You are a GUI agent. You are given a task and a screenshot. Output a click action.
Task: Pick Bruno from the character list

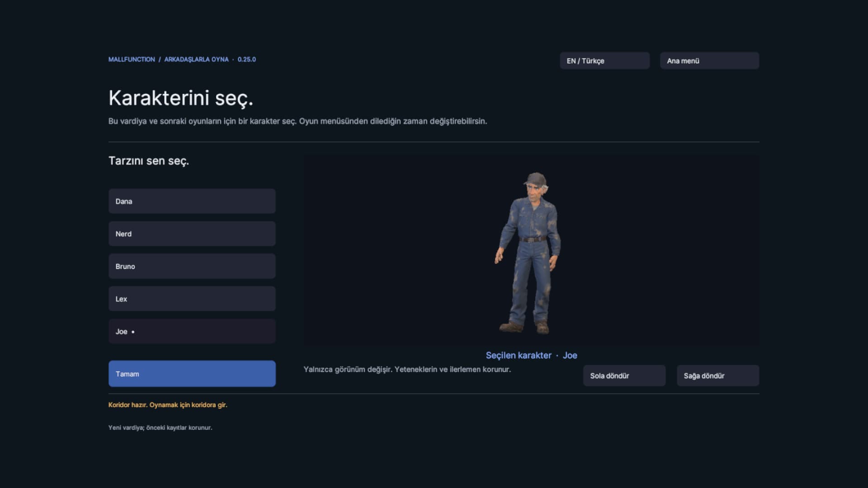tap(192, 266)
